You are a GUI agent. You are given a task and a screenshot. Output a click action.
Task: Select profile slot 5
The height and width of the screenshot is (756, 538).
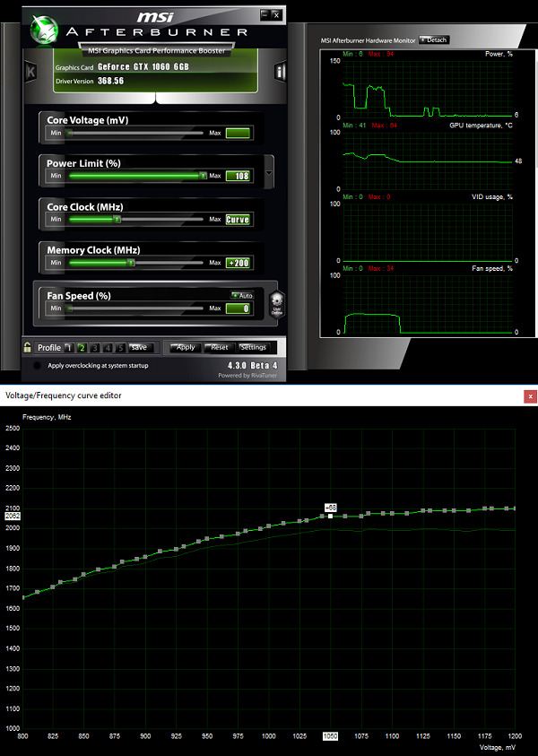coord(120,348)
